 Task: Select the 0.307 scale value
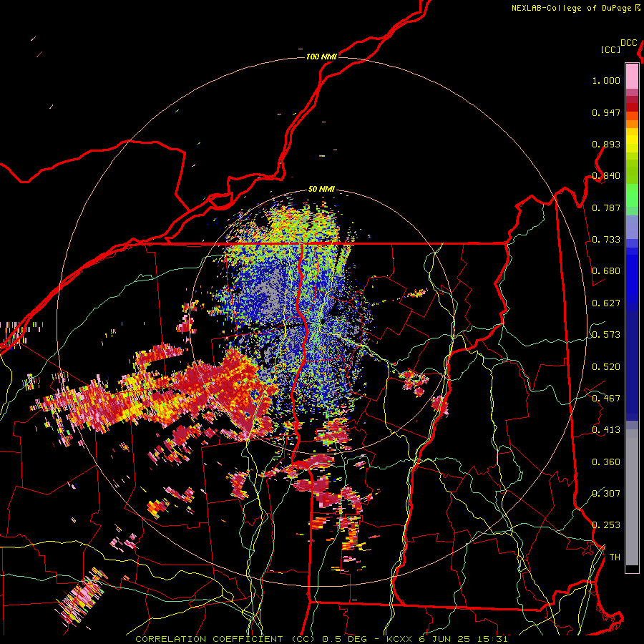(606, 493)
